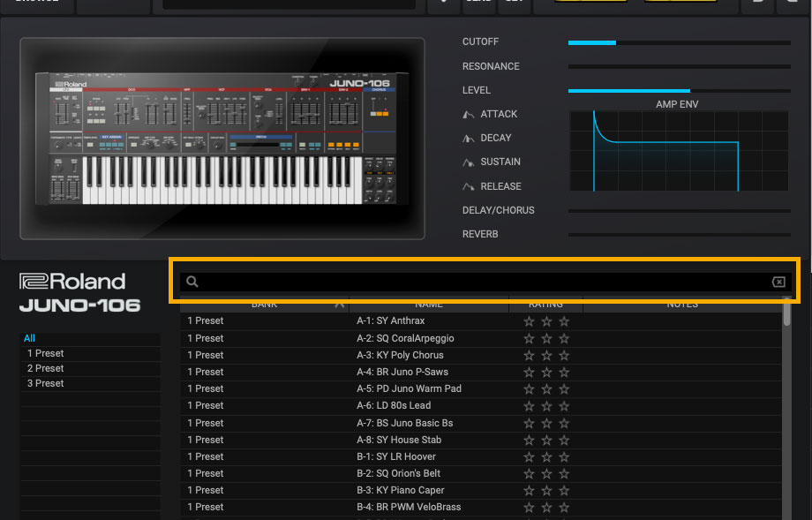The width and height of the screenshot is (812, 520).
Task: Click the Bank cell of B-2: SQ Orion's Belt row
Action: pos(265,473)
